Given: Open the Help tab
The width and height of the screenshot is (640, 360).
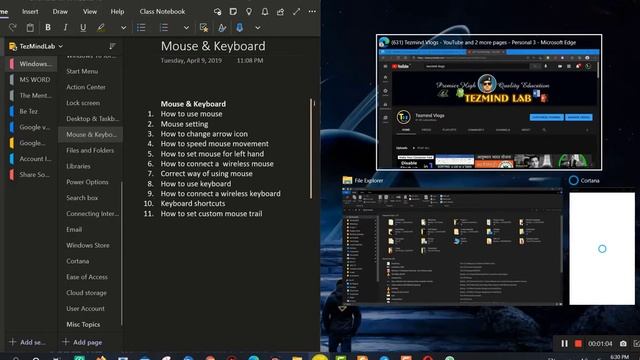Looking at the screenshot, I should coord(117,11).
